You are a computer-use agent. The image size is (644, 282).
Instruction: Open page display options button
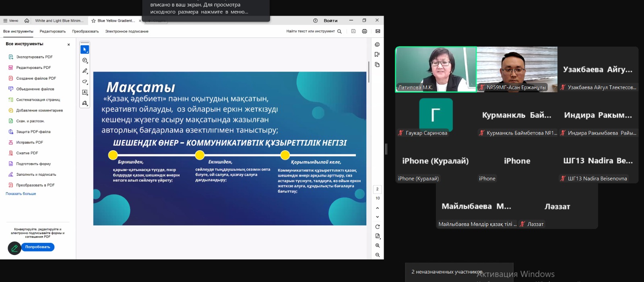[378, 236]
